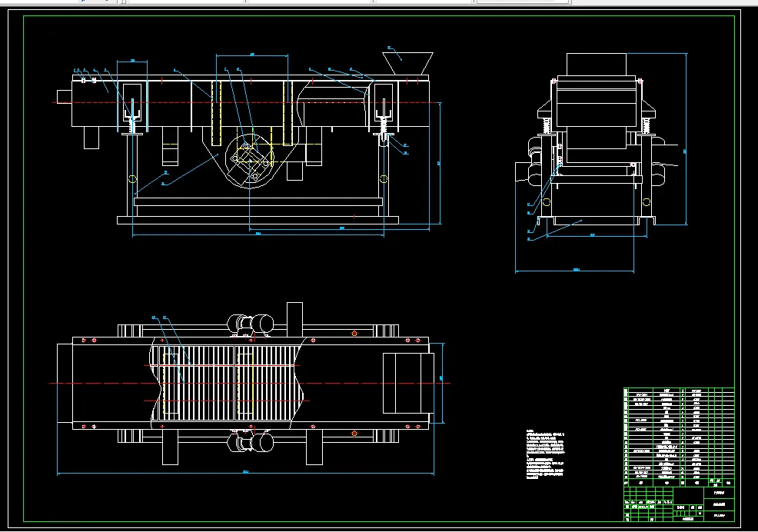758x532 pixels.
Task: Click the parts list table
Action: tap(679, 437)
